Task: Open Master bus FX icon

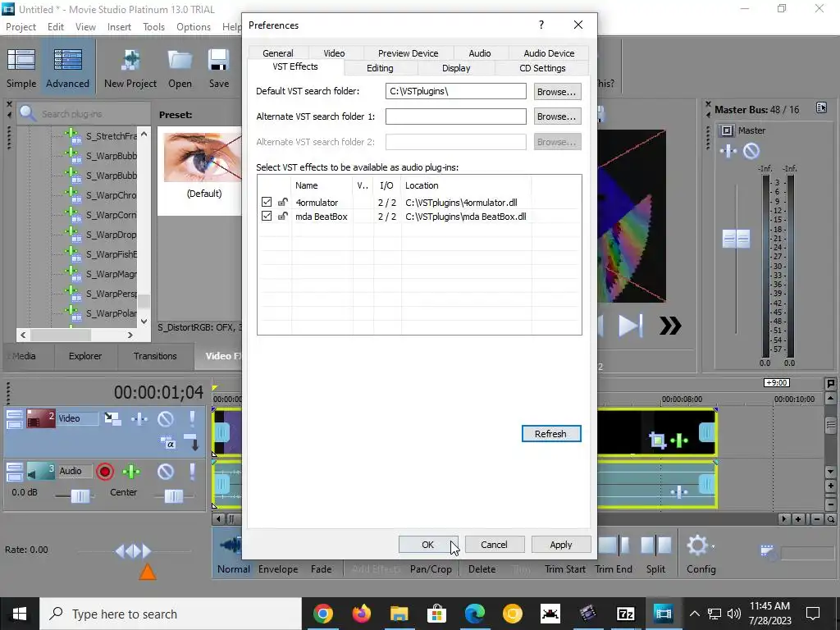Action: coord(728,151)
